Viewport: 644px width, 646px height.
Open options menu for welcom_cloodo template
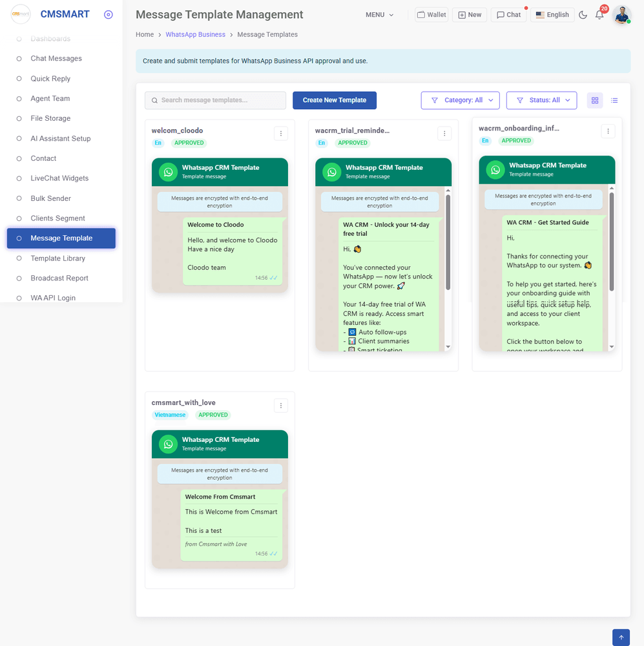pyautogui.click(x=280, y=133)
